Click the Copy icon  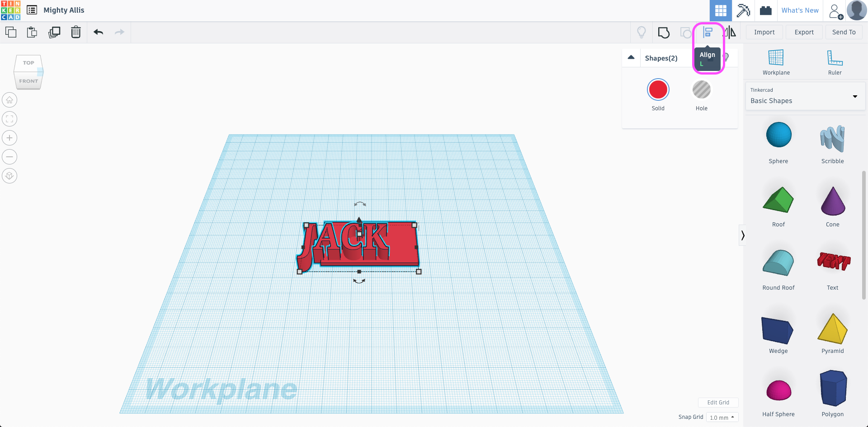pyautogui.click(x=10, y=32)
